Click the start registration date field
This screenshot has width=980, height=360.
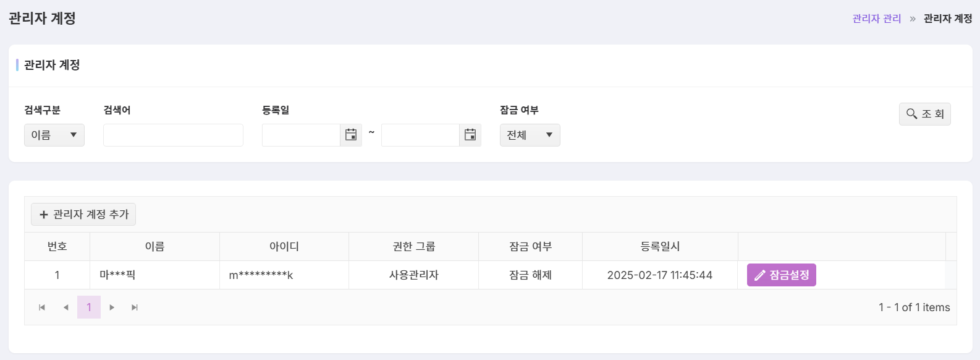click(x=301, y=135)
